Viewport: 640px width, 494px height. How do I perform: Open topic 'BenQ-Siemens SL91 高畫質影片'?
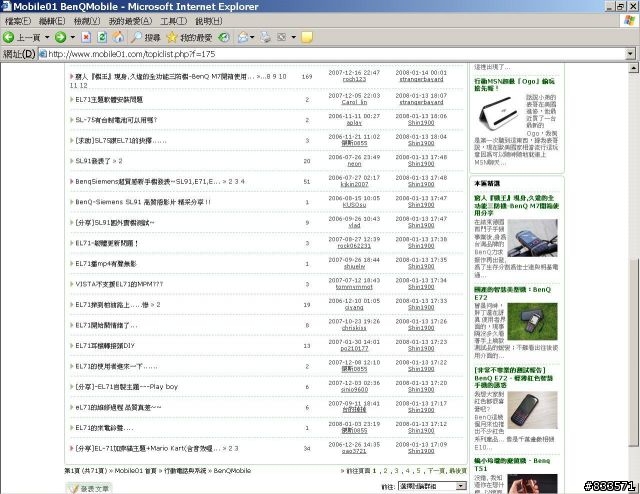(143, 202)
